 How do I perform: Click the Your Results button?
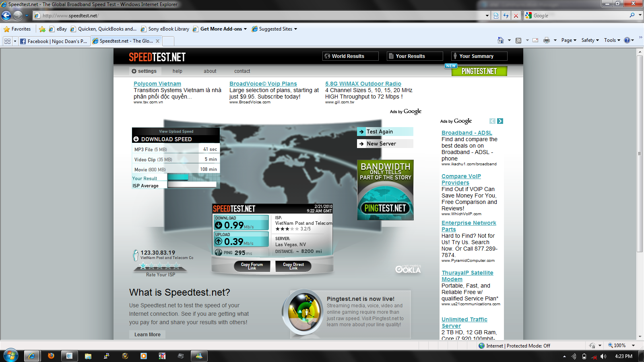[415, 56]
